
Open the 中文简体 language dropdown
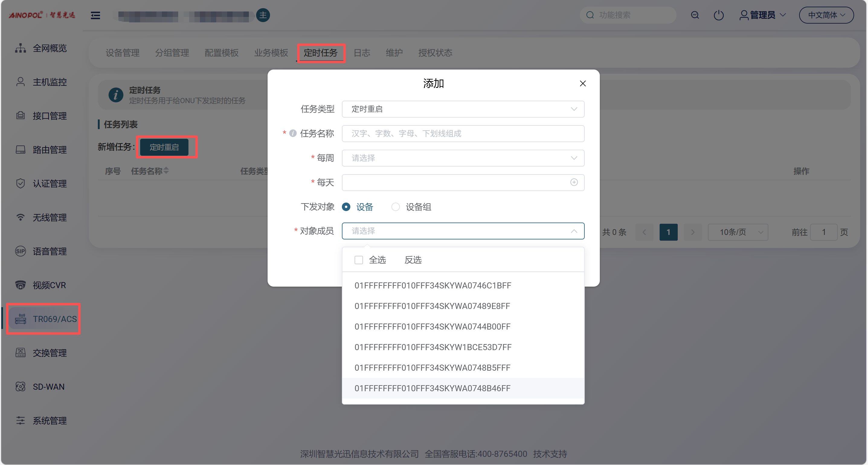click(x=826, y=15)
